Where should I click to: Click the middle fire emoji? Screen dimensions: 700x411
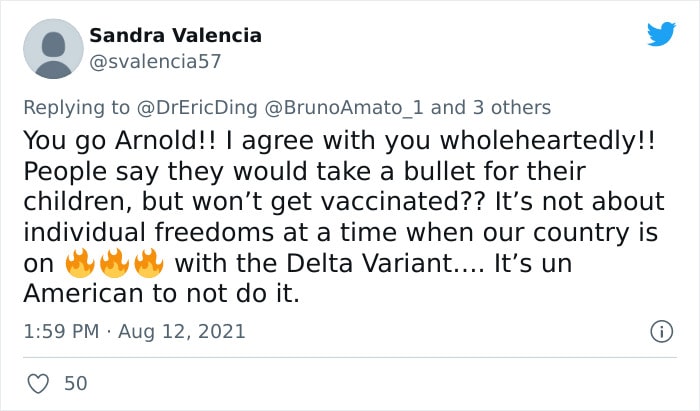point(114,263)
